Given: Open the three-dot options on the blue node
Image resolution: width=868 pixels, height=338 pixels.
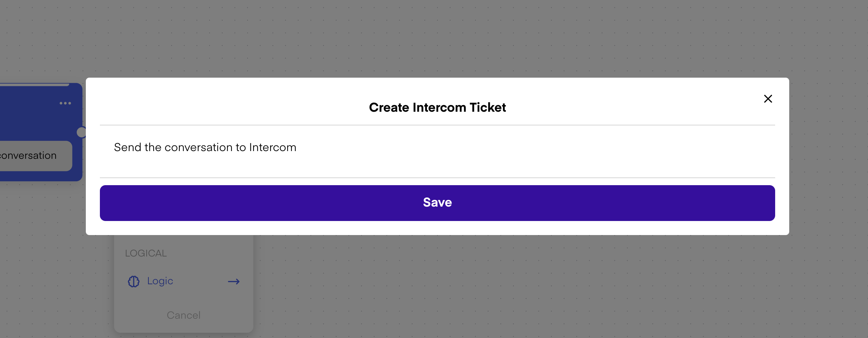Looking at the screenshot, I should coord(65,103).
